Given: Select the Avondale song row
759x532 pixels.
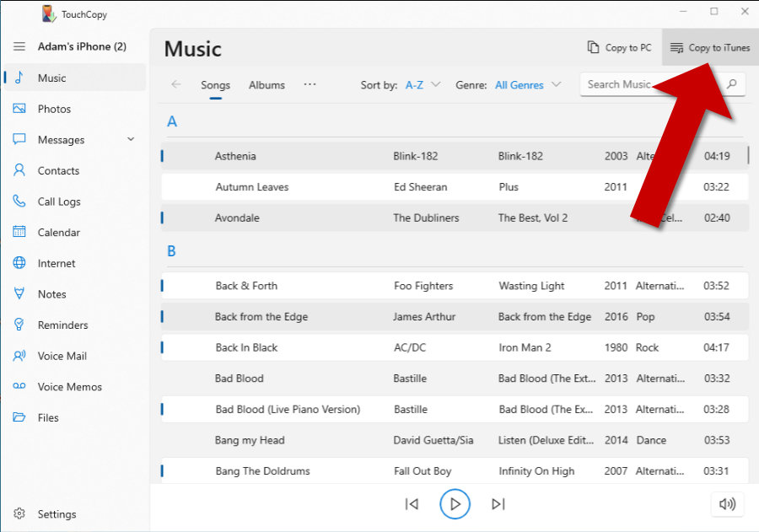Looking at the screenshot, I should tap(455, 218).
